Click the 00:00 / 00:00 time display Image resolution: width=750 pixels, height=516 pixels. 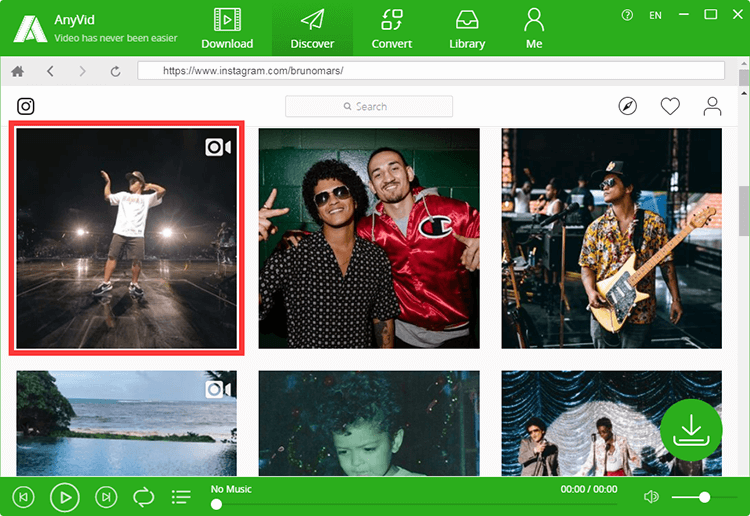click(x=589, y=489)
